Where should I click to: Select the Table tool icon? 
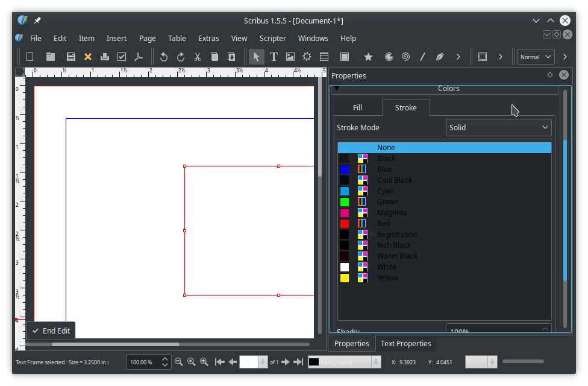tap(324, 57)
